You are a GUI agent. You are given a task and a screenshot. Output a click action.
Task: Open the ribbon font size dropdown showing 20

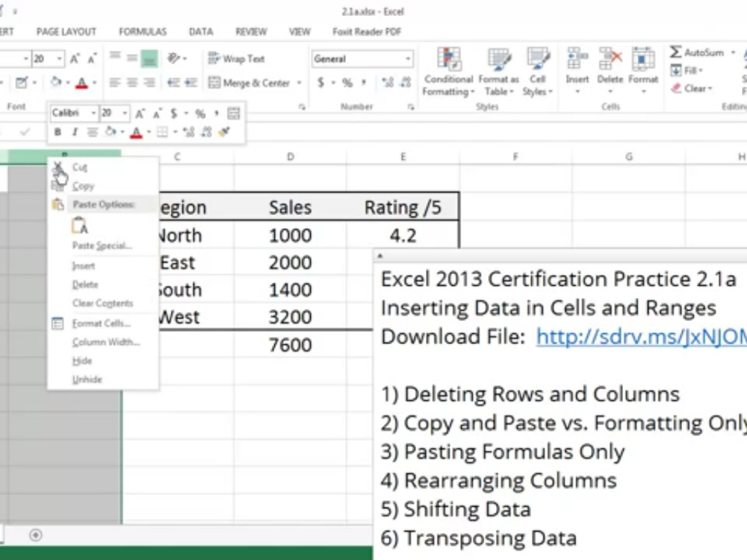(60, 58)
